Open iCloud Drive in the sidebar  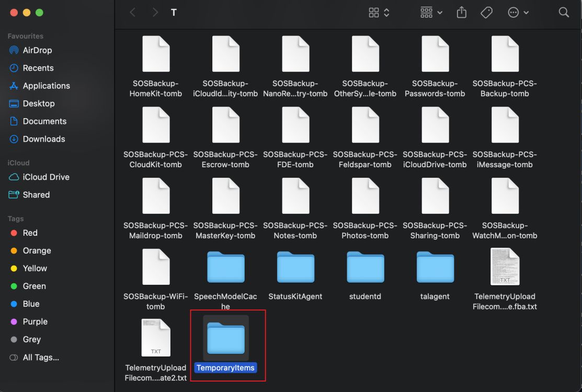click(x=45, y=177)
